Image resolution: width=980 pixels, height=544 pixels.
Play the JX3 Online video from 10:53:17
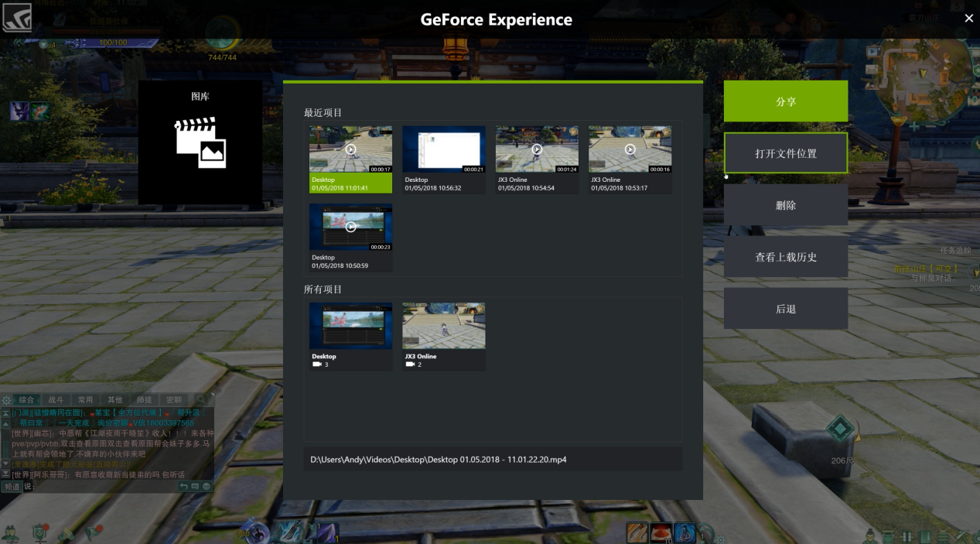click(630, 149)
